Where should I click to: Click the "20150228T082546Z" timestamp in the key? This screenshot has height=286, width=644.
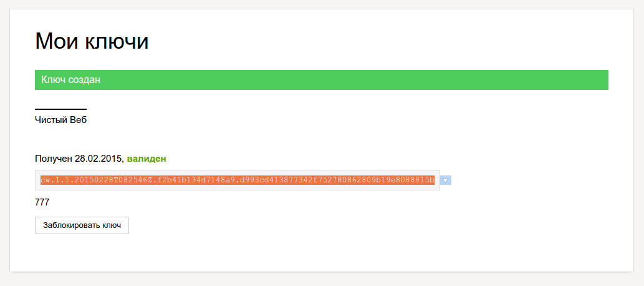(116, 180)
